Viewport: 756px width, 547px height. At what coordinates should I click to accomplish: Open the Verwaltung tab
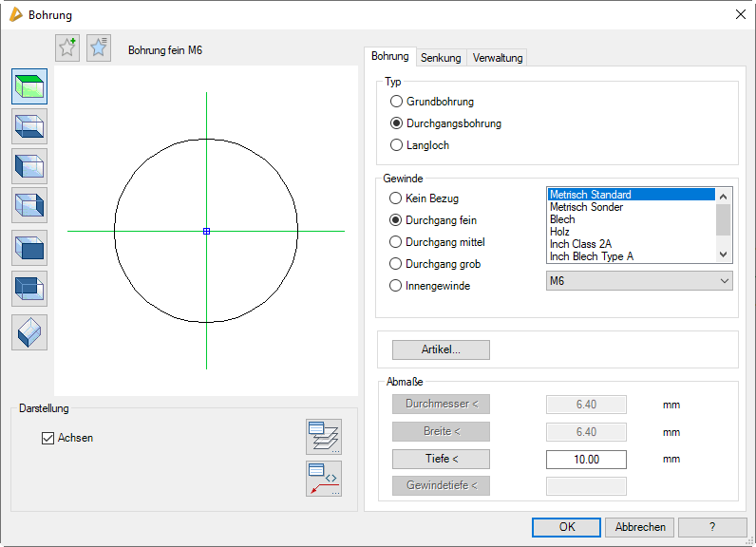click(498, 58)
